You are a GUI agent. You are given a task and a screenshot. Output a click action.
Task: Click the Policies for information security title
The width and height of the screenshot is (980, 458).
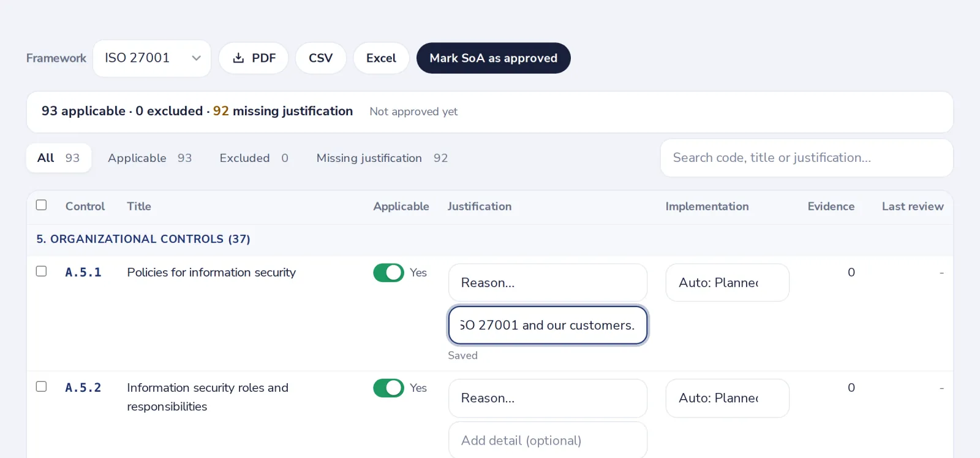211,272
